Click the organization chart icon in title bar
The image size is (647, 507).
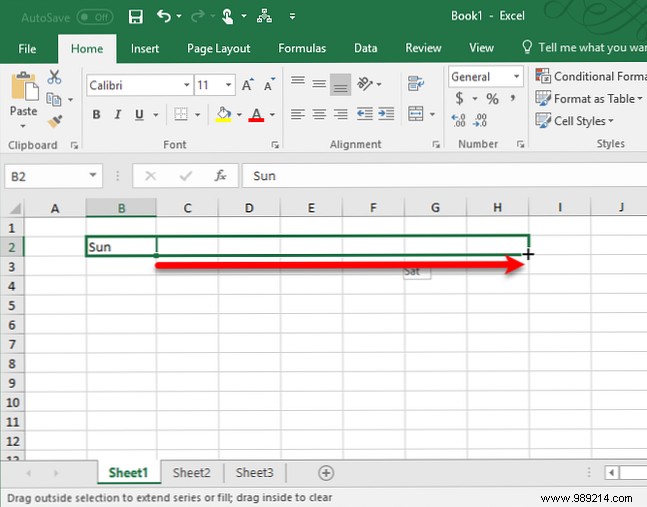click(x=264, y=16)
